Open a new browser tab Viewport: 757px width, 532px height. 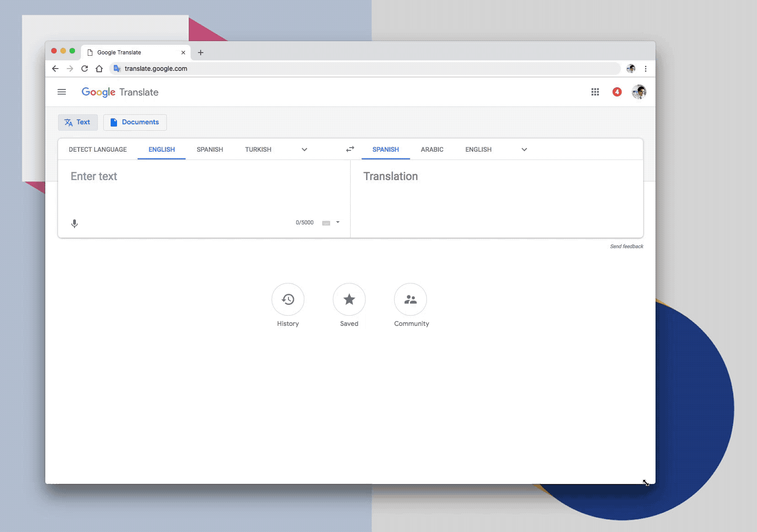pos(200,53)
